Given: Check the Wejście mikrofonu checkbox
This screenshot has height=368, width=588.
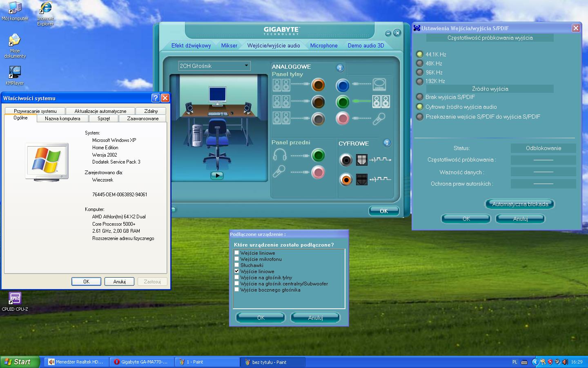Looking at the screenshot, I should pos(236,259).
